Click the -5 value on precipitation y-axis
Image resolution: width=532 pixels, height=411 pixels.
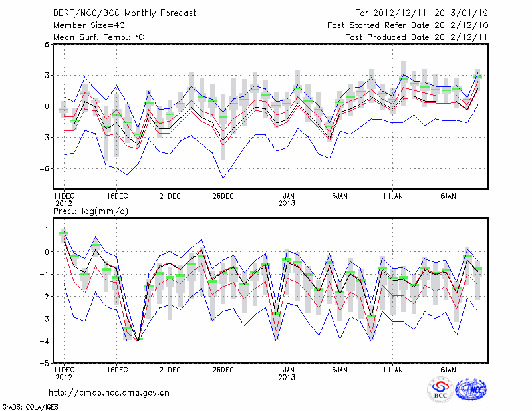45,364
